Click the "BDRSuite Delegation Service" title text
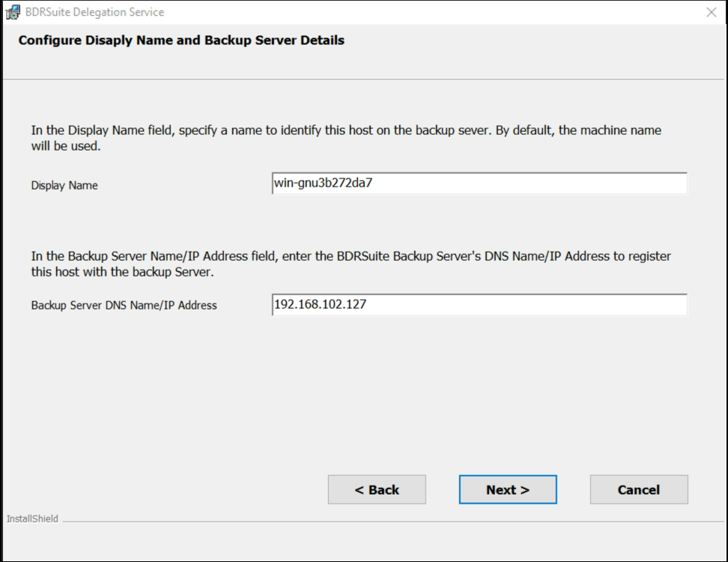This screenshot has height=562, width=728. [x=94, y=12]
